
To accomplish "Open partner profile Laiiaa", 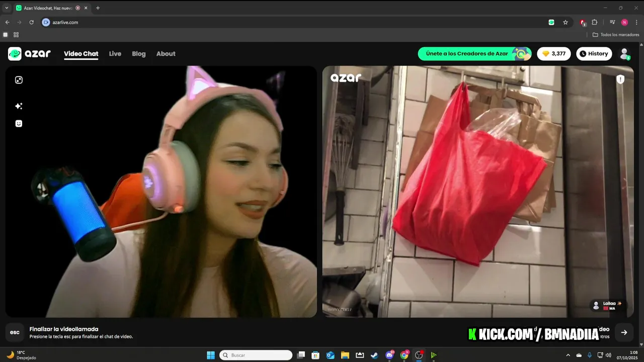I will click(609, 306).
